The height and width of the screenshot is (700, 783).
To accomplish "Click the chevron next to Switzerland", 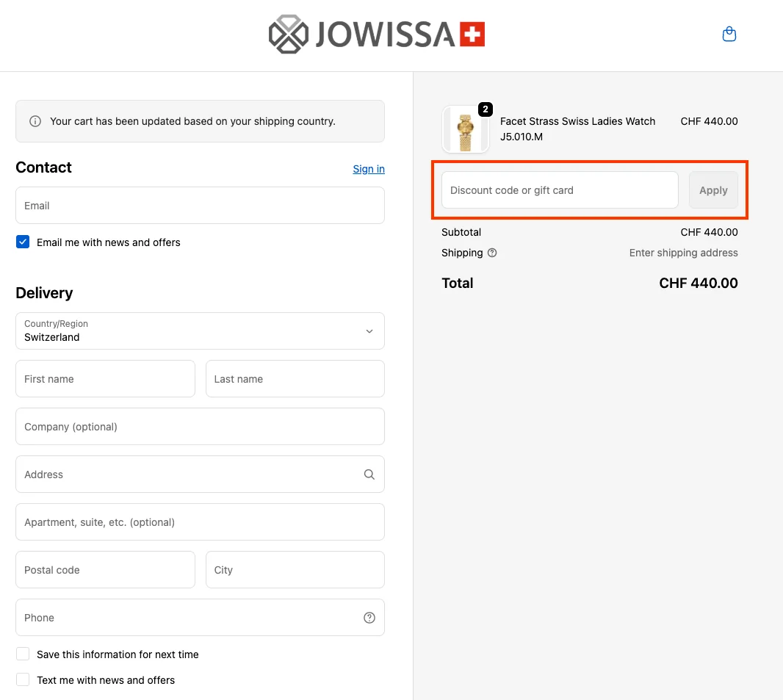I will coord(369,331).
